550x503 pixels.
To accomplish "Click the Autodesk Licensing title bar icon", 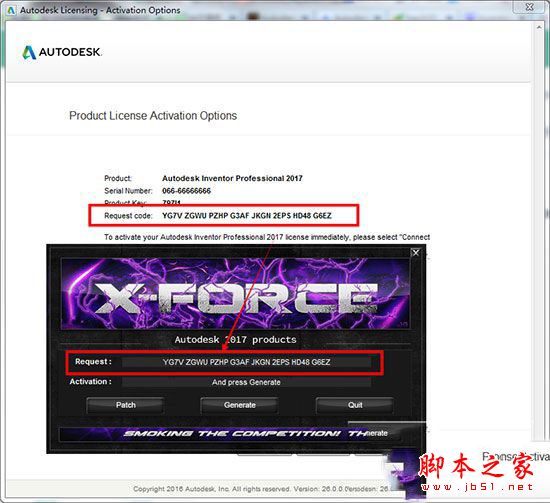I will pyautogui.click(x=11, y=10).
